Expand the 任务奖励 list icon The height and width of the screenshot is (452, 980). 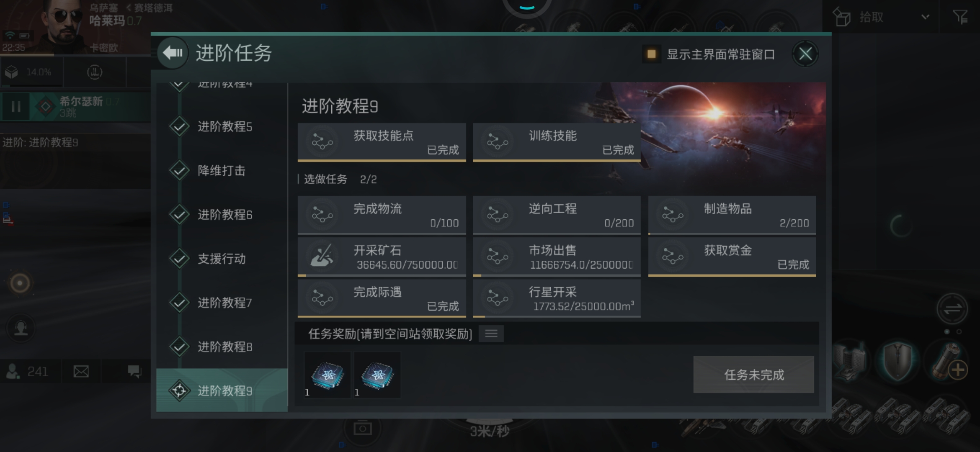point(491,334)
